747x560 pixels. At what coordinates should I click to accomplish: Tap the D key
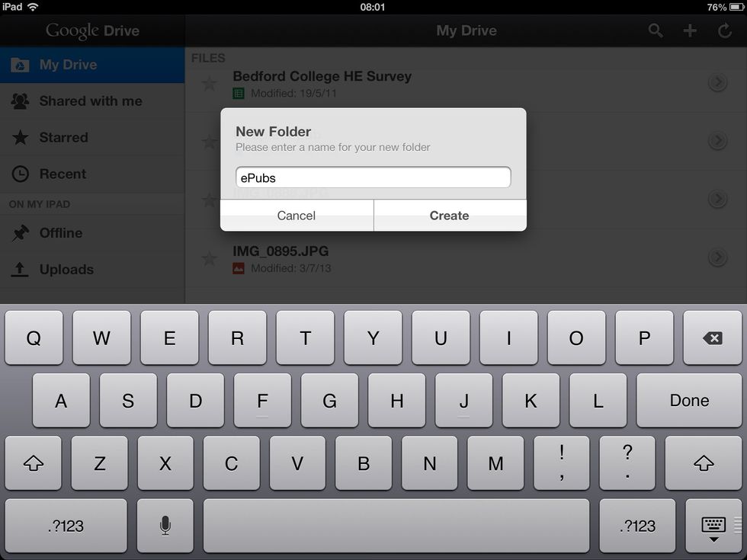(195, 401)
